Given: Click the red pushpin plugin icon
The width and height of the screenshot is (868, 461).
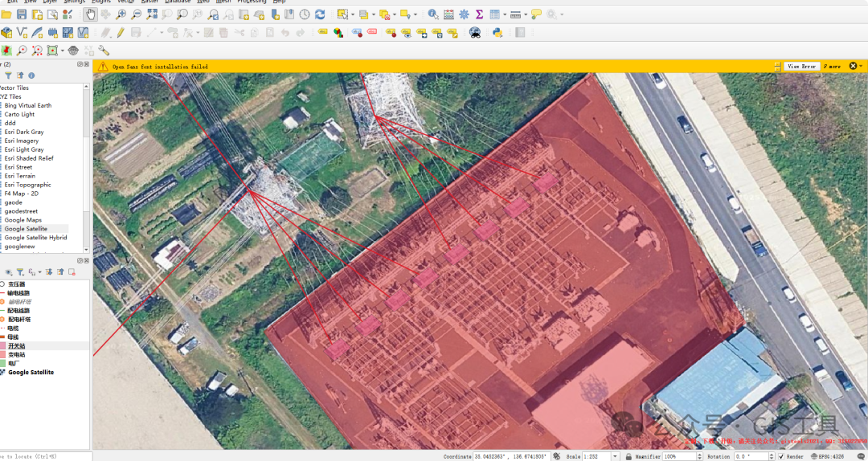Looking at the screenshot, I should click(6, 51).
